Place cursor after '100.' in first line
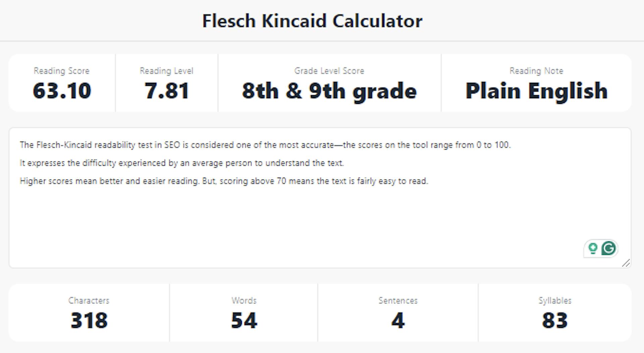Image resolution: width=644 pixels, height=353 pixels. point(511,145)
